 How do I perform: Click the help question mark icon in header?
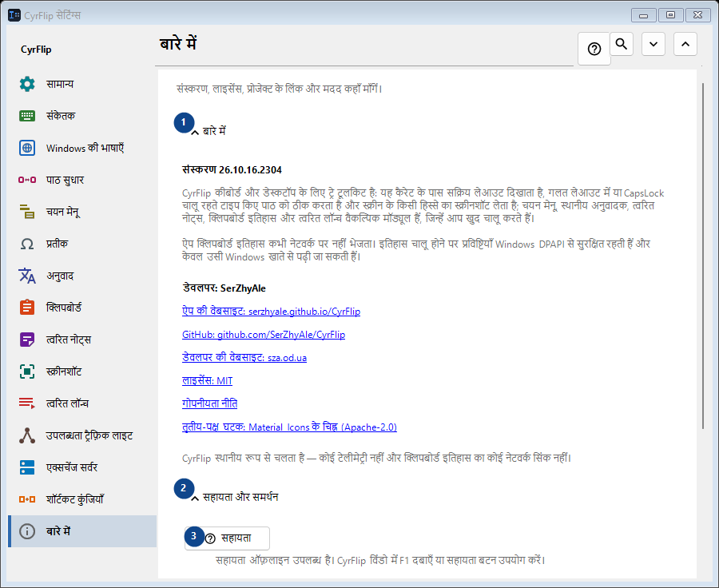coord(594,49)
